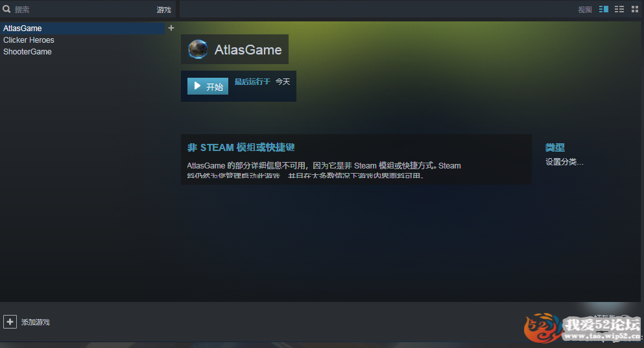Click the 最后运行于 label
644x348 pixels.
252,82
